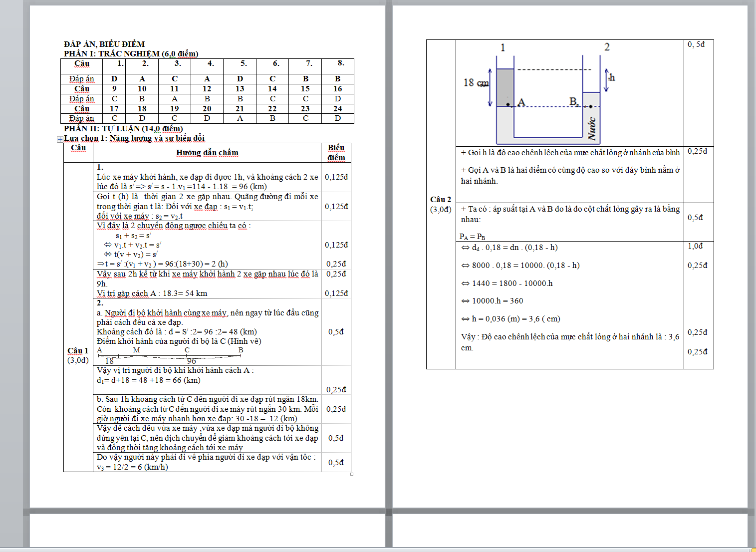Click question number 13 in the answer table
The width and height of the screenshot is (756, 552).
(x=240, y=88)
